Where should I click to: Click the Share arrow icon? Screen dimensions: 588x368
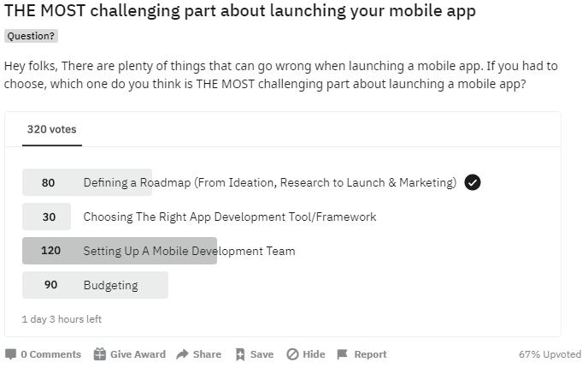pyautogui.click(x=182, y=354)
